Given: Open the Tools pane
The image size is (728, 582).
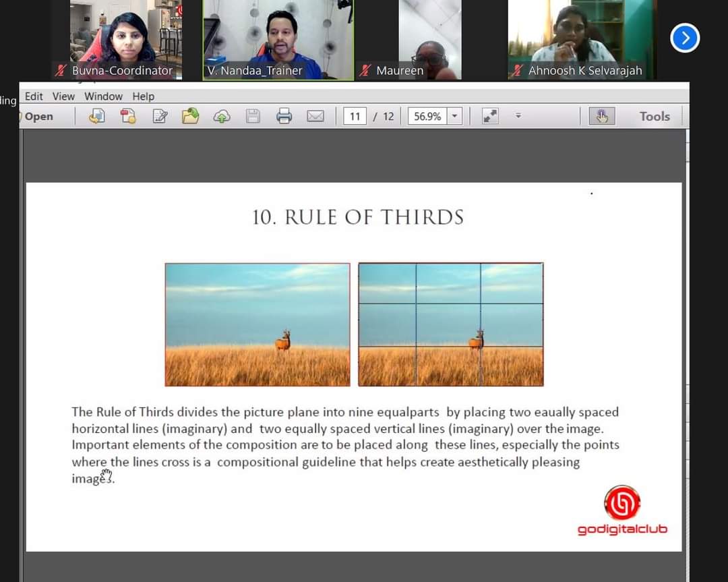Looking at the screenshot, I should [x=655, y=116].
